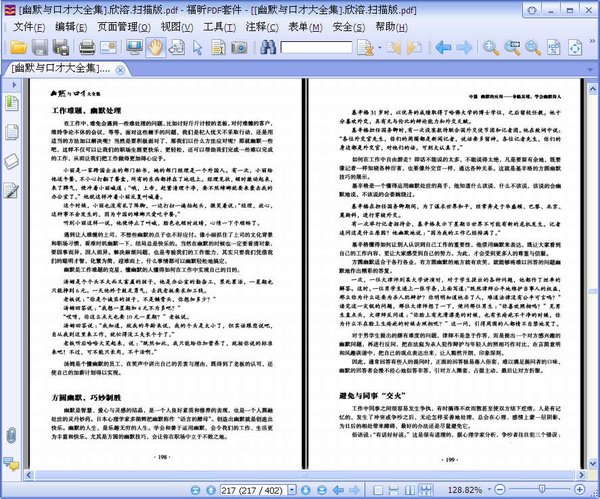600x499 pixels.
Task: Open the 编辑(E) menu
Action: (x=71, y=27)
